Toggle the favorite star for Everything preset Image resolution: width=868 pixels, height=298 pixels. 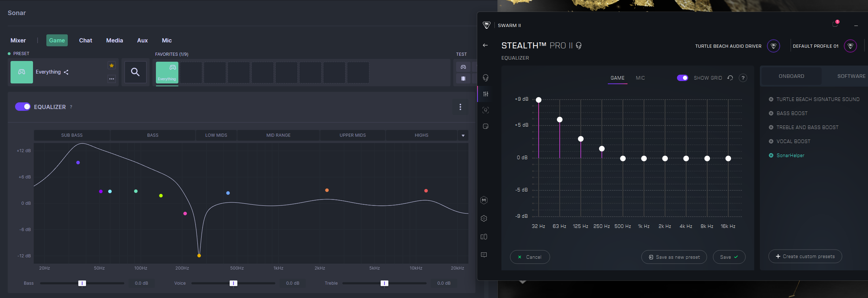112,66
